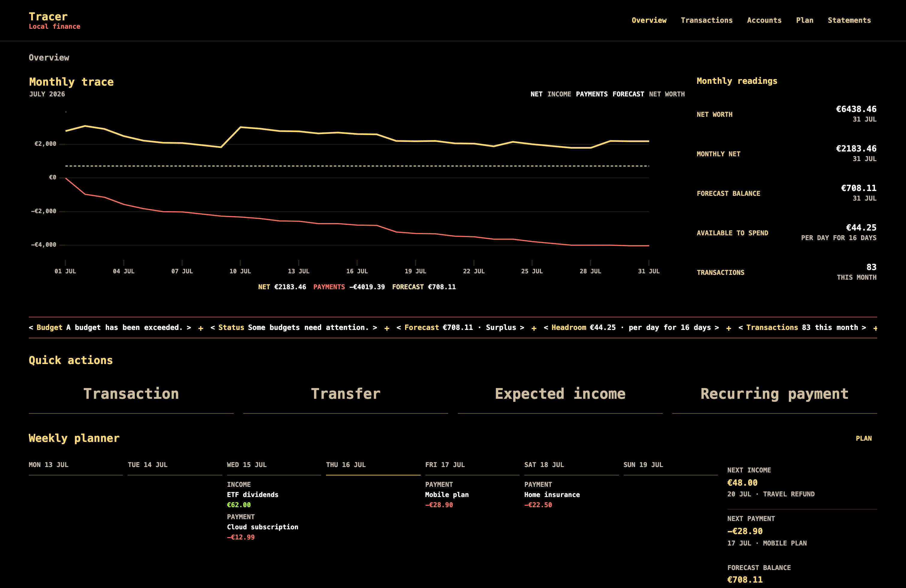Click the 16 JUL marker on chart axis

pyautogui.click(x=357, y=271)
